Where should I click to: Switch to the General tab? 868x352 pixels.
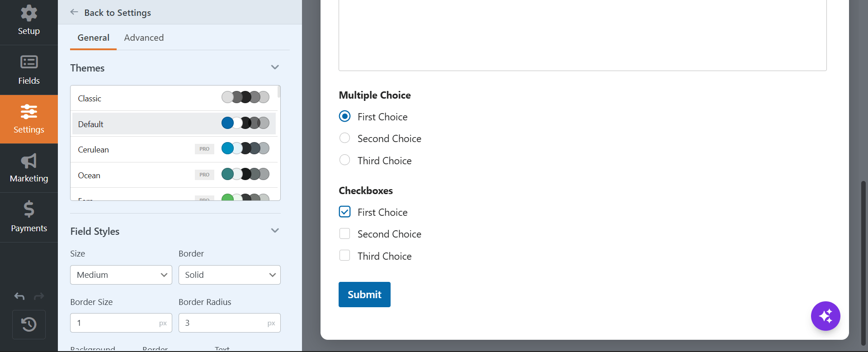tap(93, 38)
